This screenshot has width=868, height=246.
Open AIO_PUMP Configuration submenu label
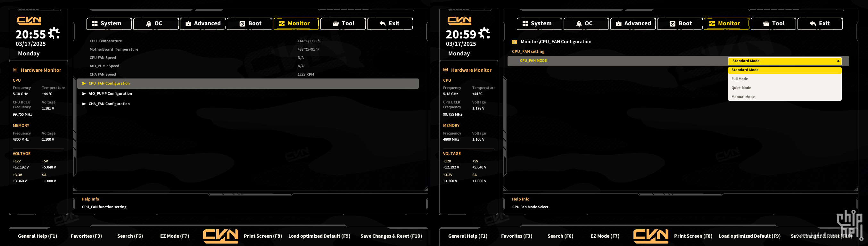(110, 94)
